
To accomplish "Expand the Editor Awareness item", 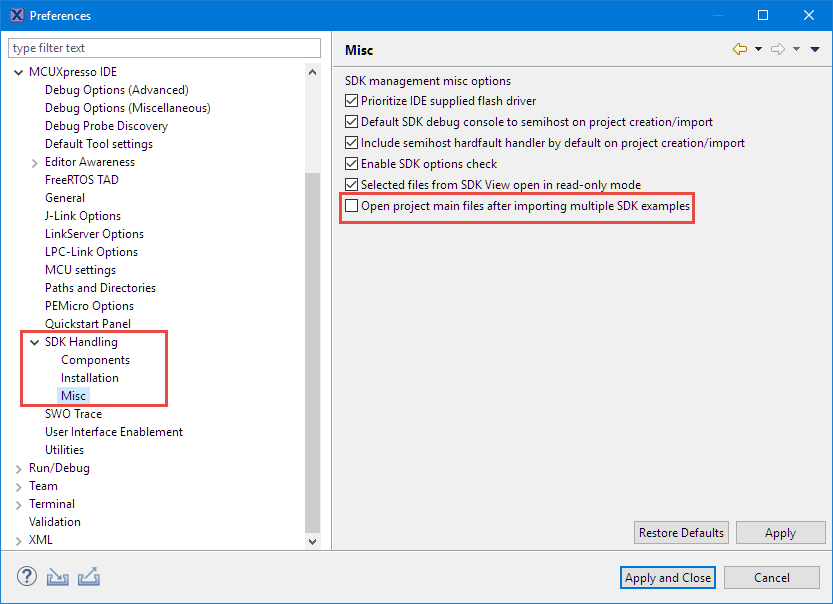I will pyautogui.click(x=33, y=162).
